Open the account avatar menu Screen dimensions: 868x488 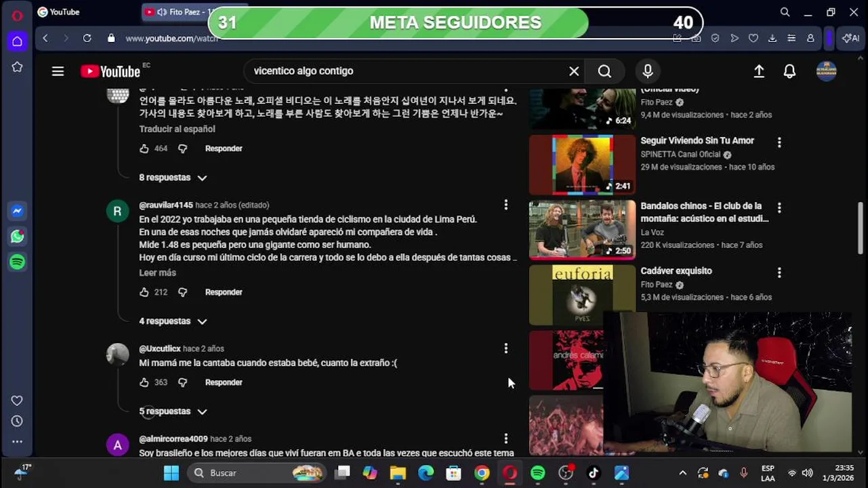click(826, 71)
